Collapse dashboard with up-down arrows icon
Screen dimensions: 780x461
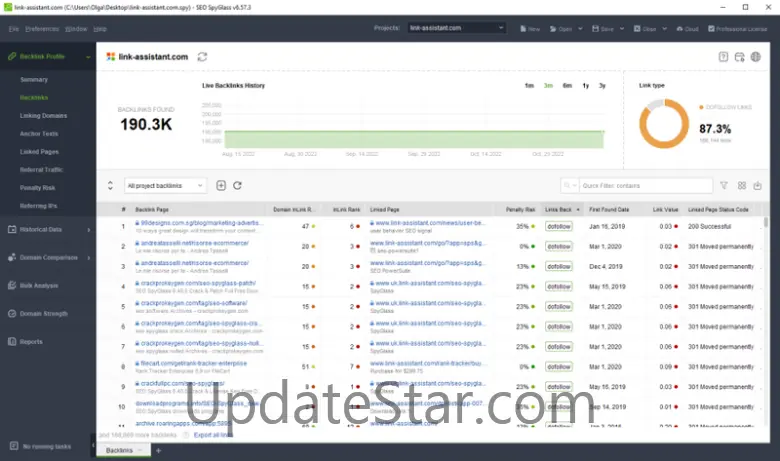110,185
